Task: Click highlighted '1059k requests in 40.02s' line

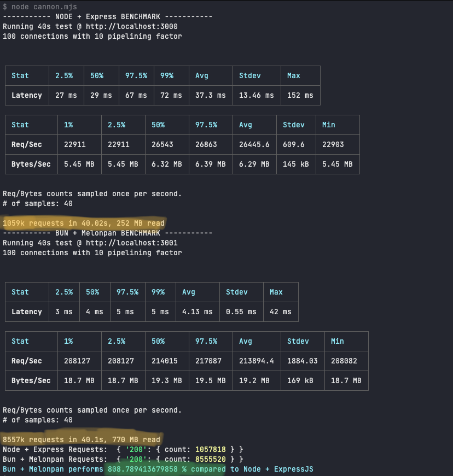Action: [x=84, y=223]
